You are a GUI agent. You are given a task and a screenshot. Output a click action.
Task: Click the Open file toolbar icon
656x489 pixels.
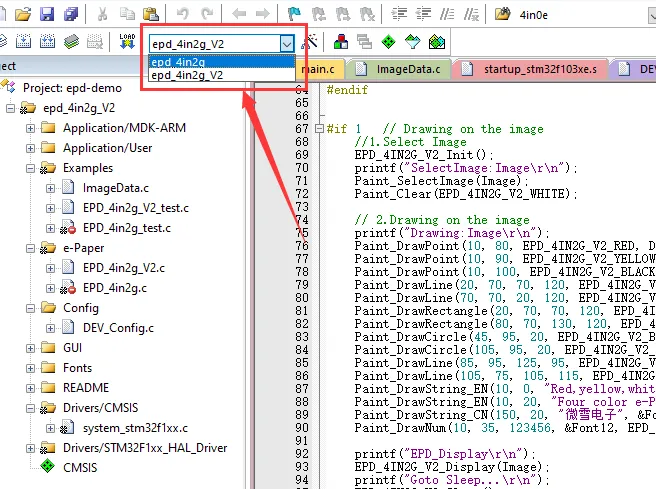click(23, 15)
